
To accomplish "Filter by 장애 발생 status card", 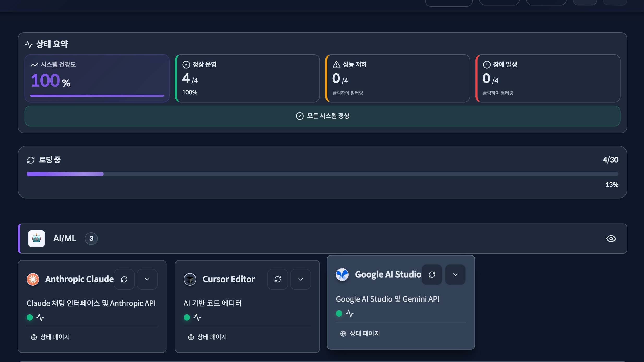I will tap(548, 78).
